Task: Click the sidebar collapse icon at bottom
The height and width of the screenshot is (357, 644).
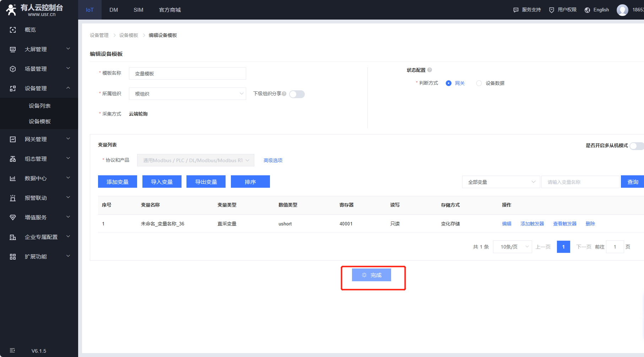Action: 12,351
